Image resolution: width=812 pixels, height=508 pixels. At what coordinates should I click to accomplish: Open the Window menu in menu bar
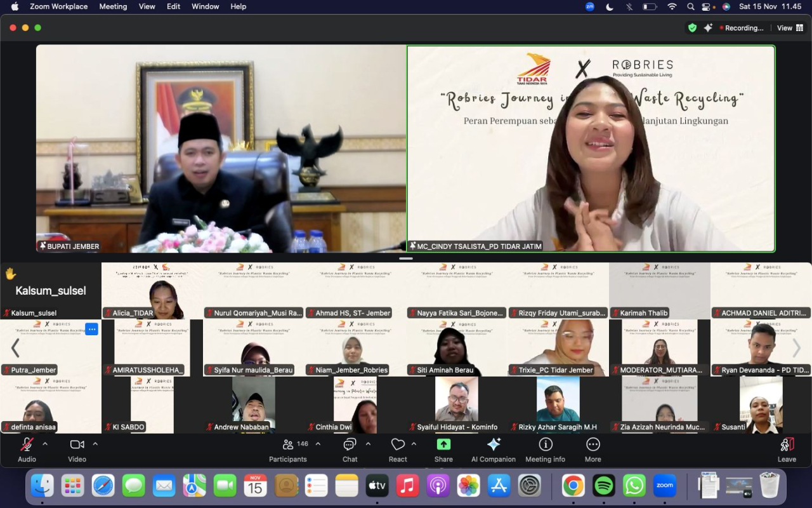(x=205, y=6)
